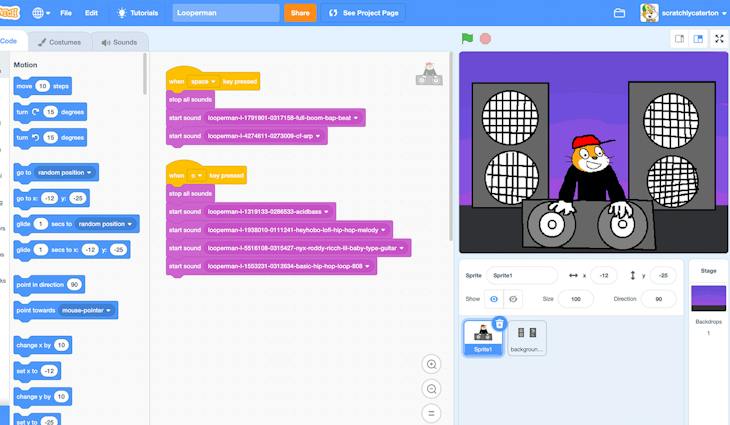Stop the project with red stop icon
Viewport: 730px width, 425px height.
[485, 39]
